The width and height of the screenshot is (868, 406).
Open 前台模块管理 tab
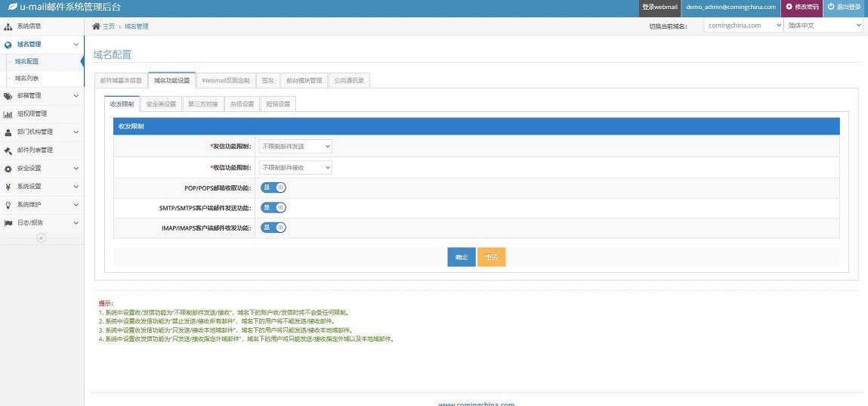304,80
